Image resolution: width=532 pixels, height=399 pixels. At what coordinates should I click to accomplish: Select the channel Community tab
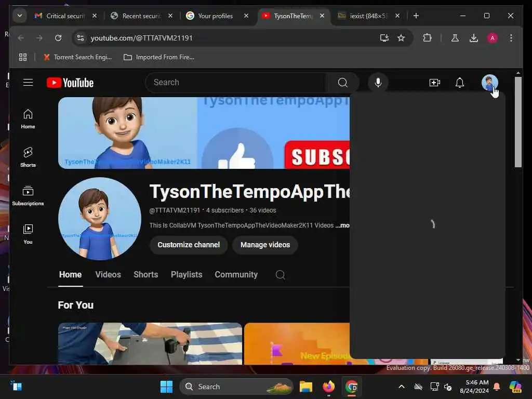point(236,274)
